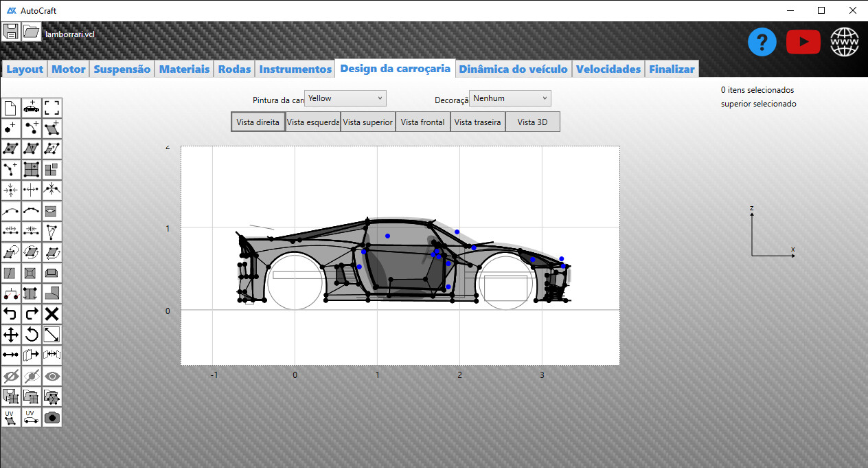The image size is (868, 468).
Task: Click the add car template icon
Action: pyautogui.click(x=32, y=108)
